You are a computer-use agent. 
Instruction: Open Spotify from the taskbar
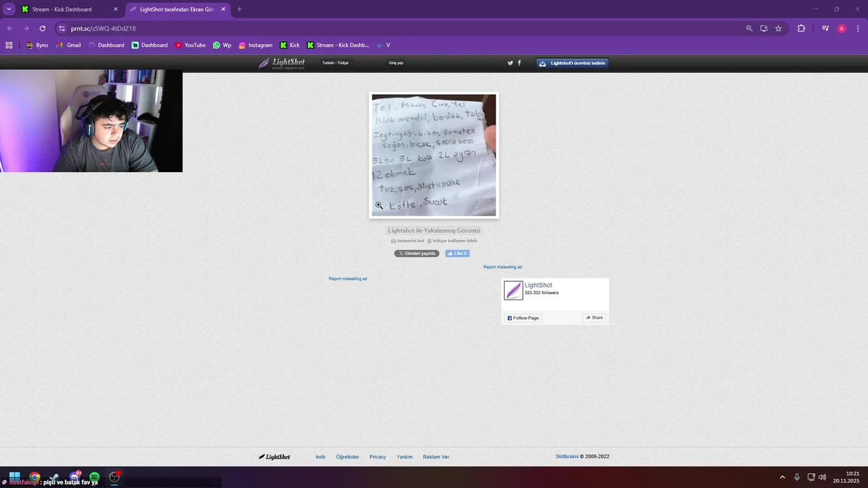click(x=94, y=477)
